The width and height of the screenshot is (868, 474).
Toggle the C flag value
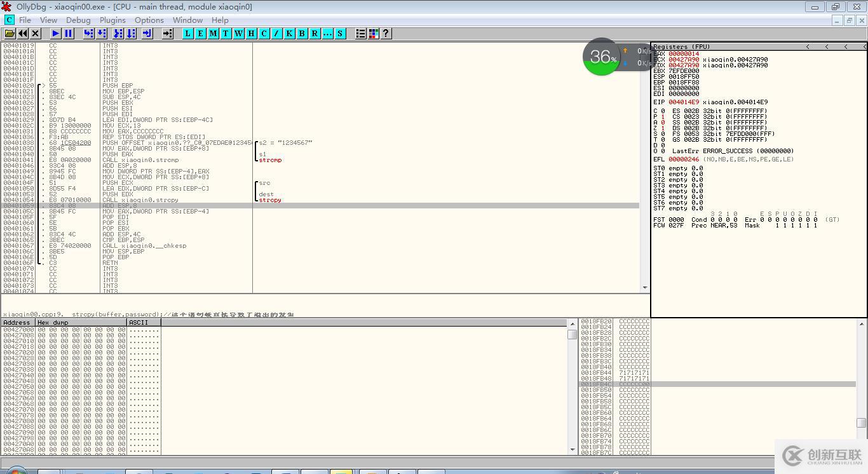663,111
